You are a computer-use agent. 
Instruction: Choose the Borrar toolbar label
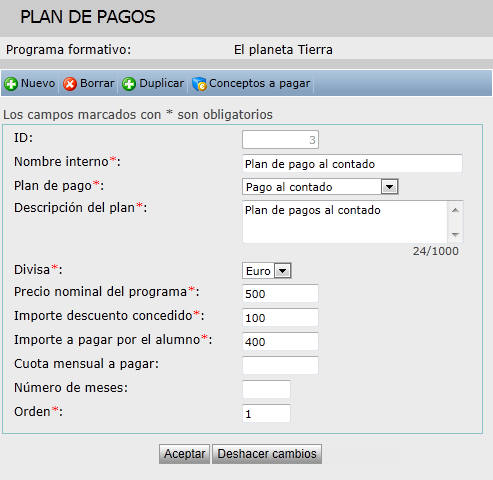97,83
